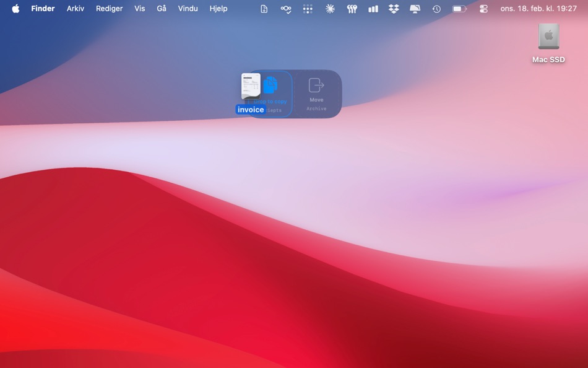Click the keys menu bar icon

[x=352, y=9]
